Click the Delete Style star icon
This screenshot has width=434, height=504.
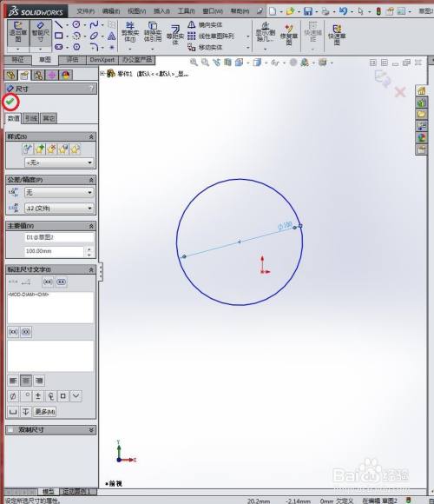(x=51, y=149)
